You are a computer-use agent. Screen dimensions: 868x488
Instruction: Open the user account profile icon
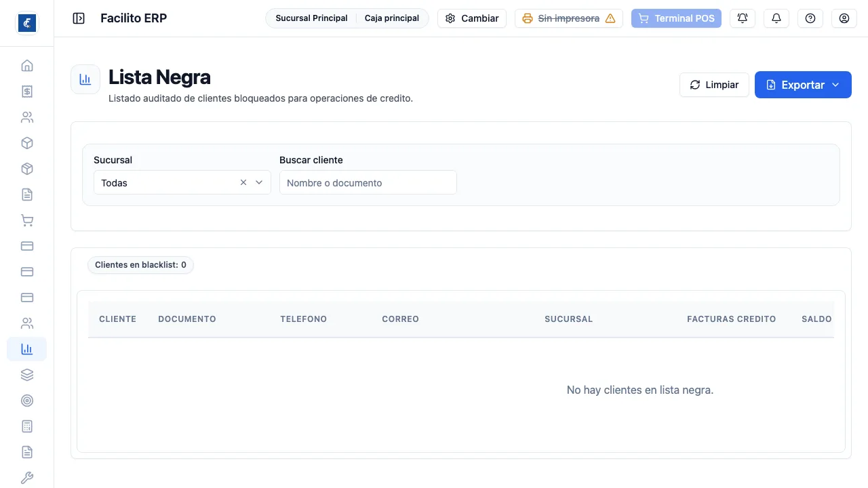tap(844, 18)
